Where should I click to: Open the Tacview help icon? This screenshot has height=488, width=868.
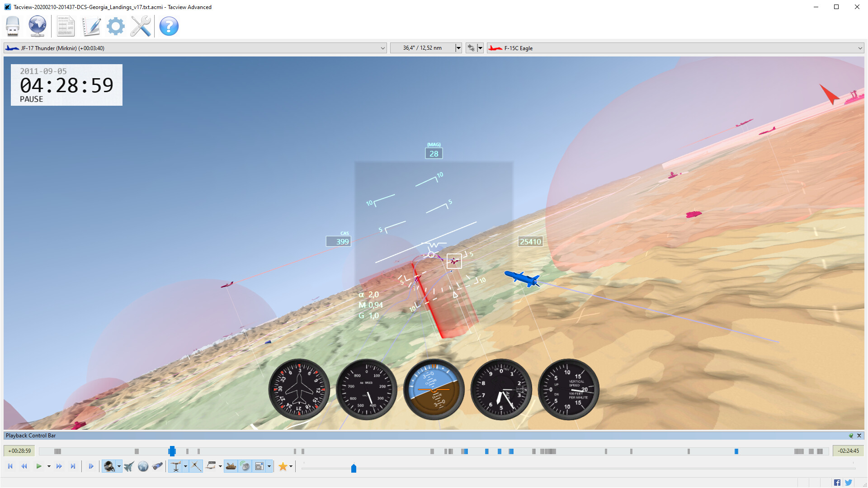(169, 26)
